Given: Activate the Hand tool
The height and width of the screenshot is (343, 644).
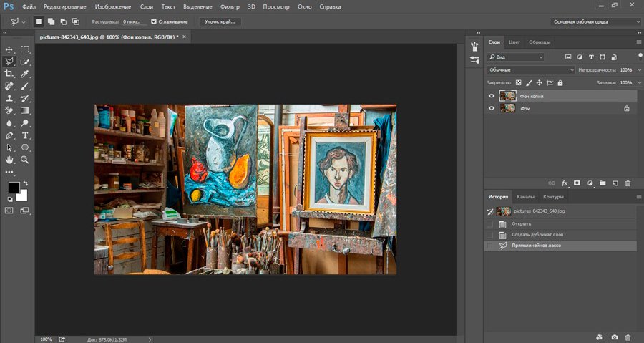Looking at the screenshot, I should point(9,159).
